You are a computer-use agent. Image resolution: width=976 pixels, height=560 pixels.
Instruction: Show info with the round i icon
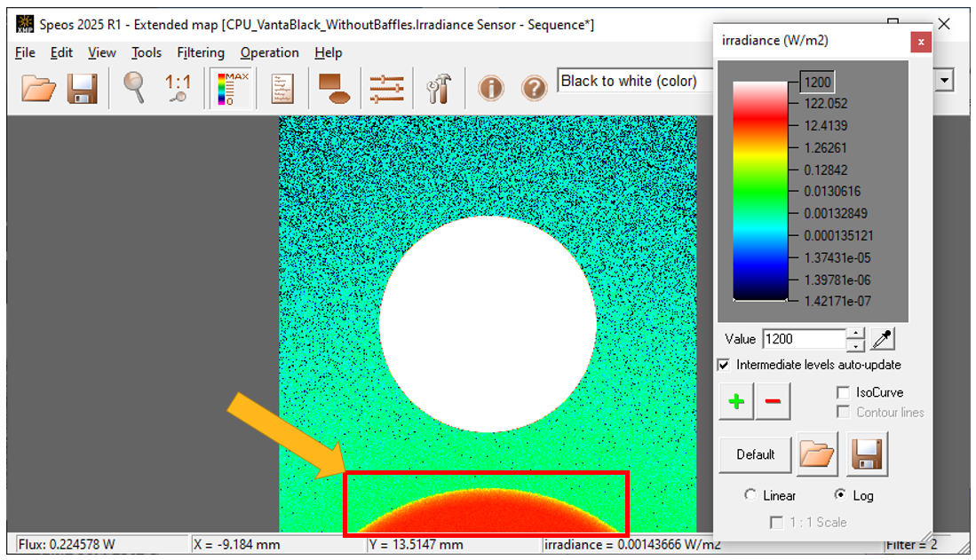[x=490, y=89]
